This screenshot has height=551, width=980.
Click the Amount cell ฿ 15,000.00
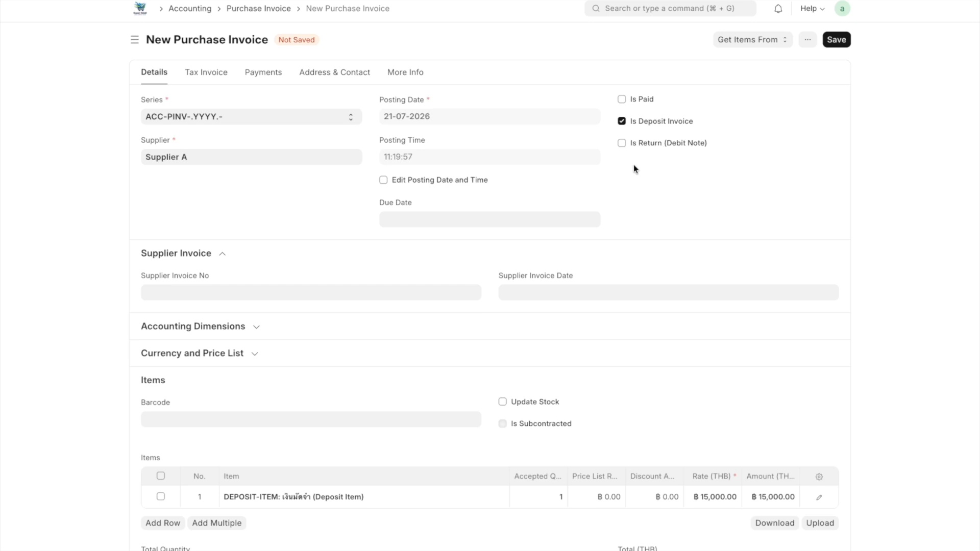coord(771,497)
